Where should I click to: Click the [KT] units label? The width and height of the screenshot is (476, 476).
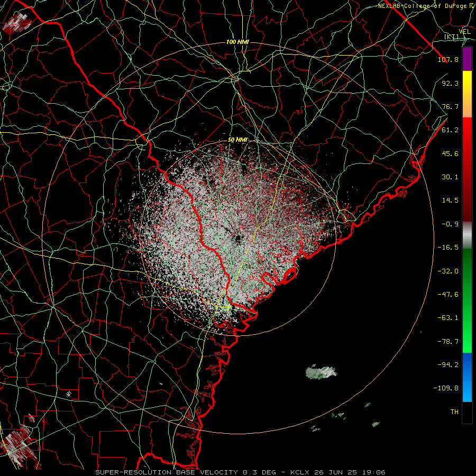(452, 37)
